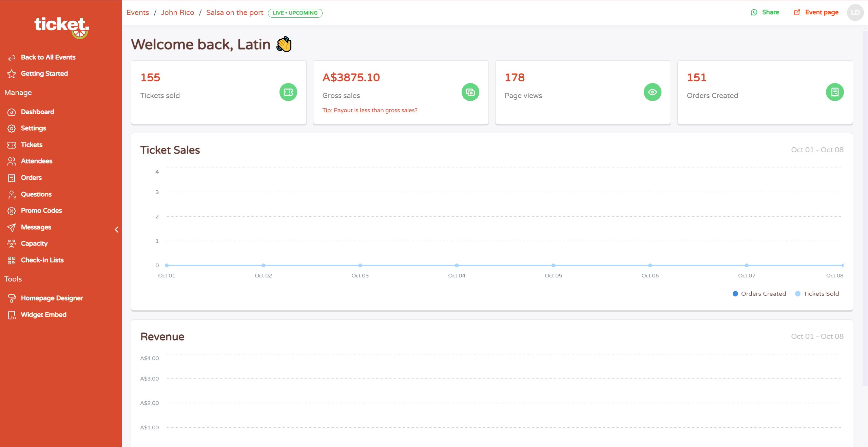Open Promo Codes section
This screenshot has height=447, width=868.
(41, 211)
